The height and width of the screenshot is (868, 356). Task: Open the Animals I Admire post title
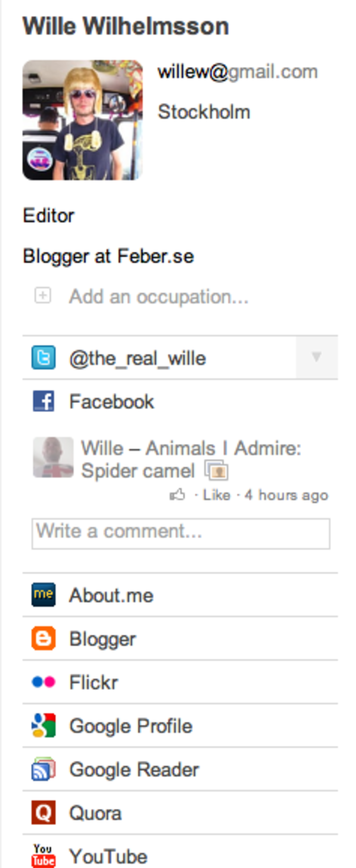click(191, 448)
